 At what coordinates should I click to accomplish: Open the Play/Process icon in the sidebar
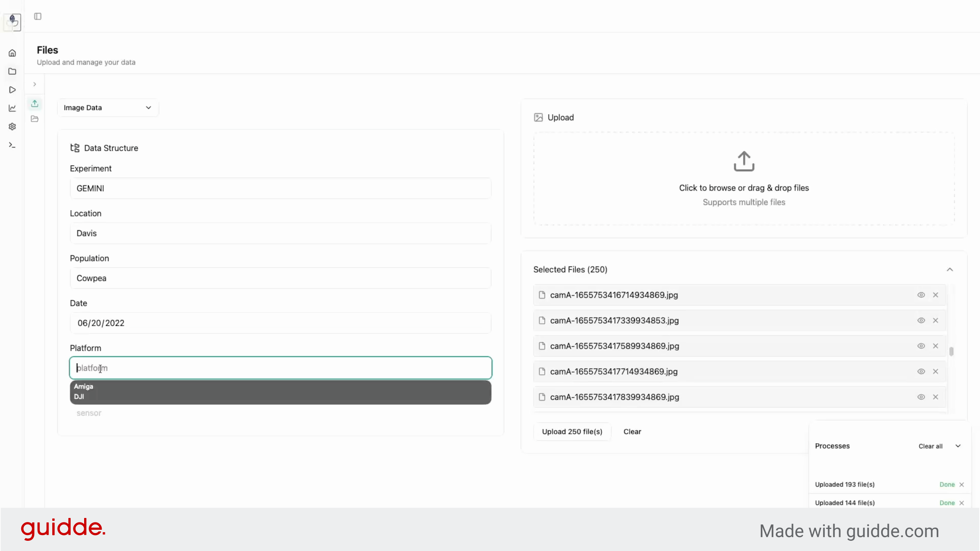coord(12,90)
